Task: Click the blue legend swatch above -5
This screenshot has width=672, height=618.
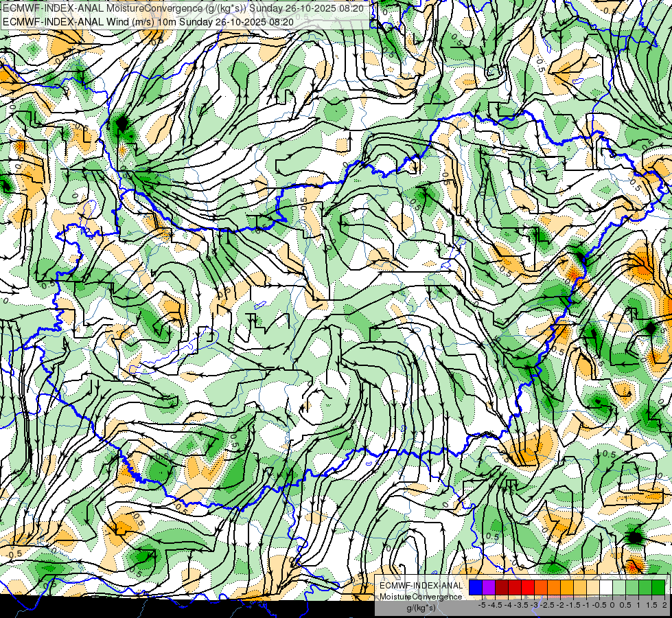Action: pyautogui.click(x=476, y=588)
